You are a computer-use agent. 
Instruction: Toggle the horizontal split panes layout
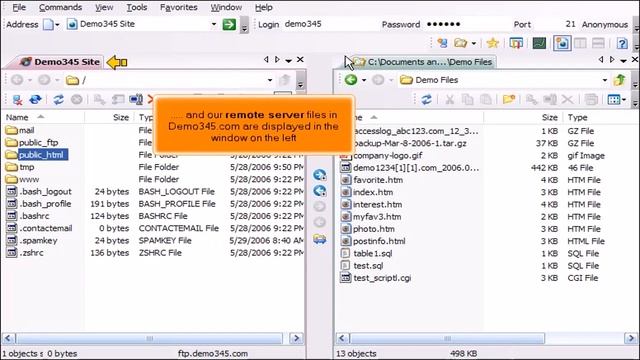click(598, 43)
